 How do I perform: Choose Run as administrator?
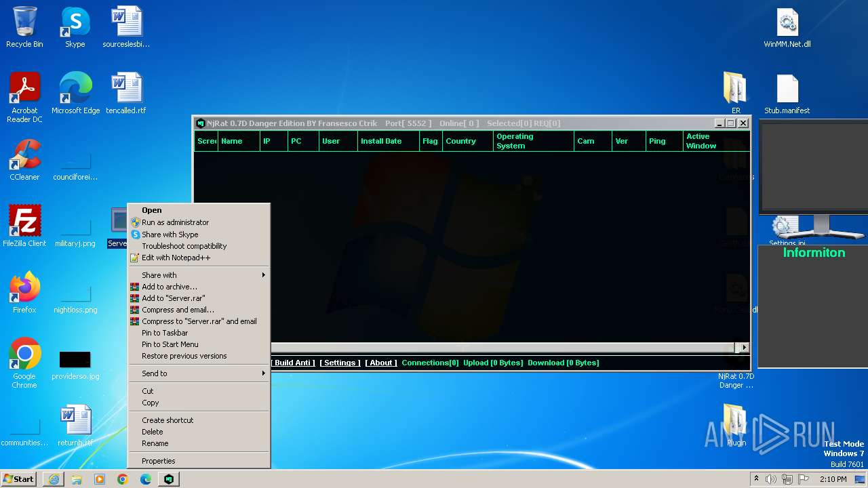coord(199,222)
